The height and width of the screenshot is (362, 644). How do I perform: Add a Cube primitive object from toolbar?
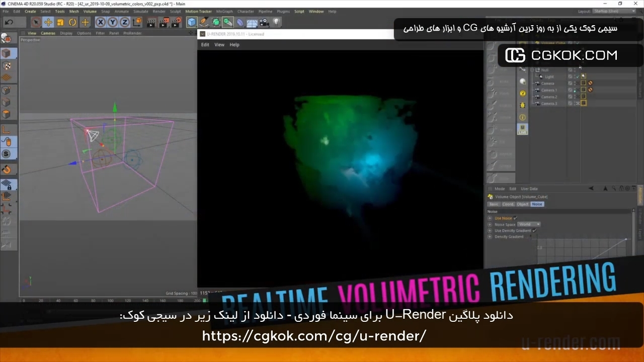192,22
